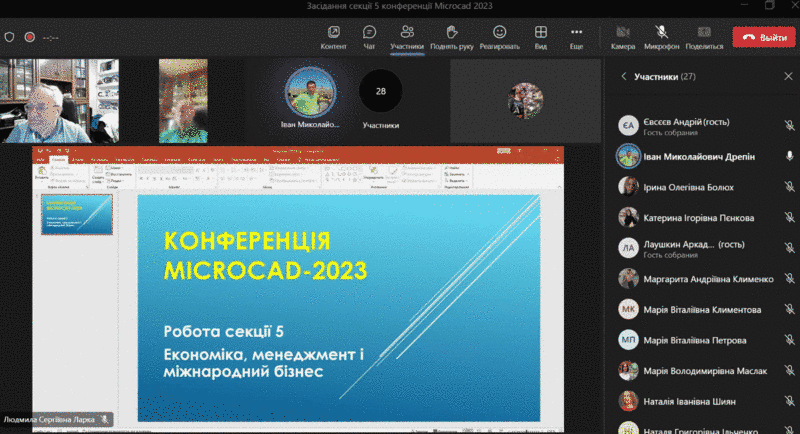This screenshot has width=800, height=434.
Task: Expand the Еще more options menu
Action: coord(576,37)
